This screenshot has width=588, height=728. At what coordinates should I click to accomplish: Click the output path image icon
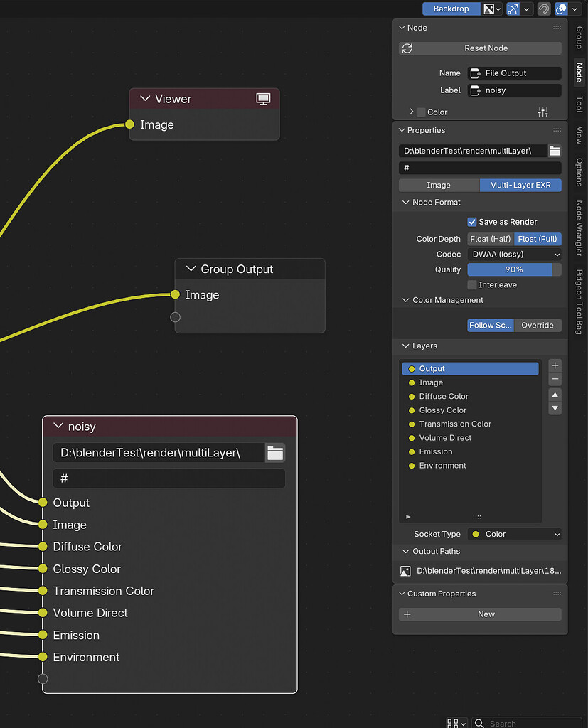coord(405,571)
